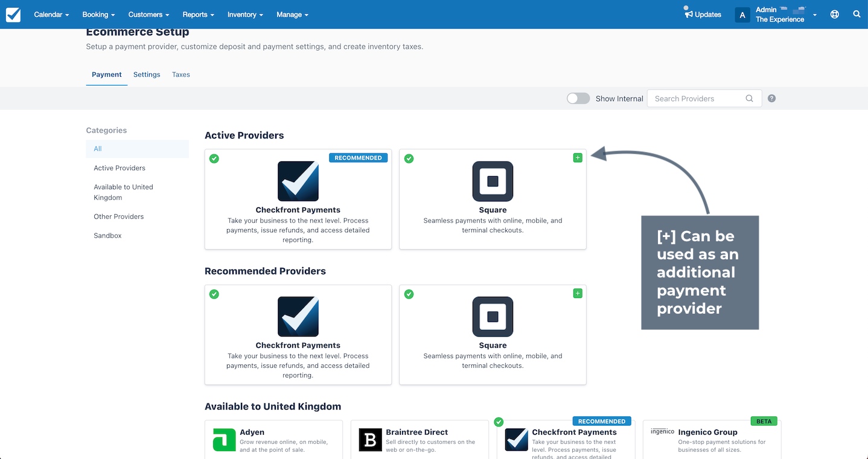The height and width of the screenshot is (459, 868).
Task: Click green checkmark on Recommended Checkfront Payments card
Action: pos(214,294)
